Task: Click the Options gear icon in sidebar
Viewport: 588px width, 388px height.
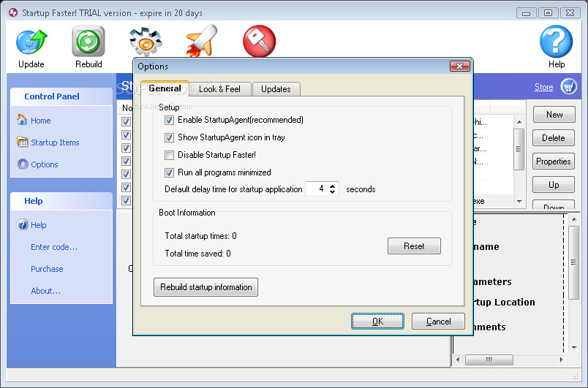Action: pyautogui.click(x=23, y=164)
